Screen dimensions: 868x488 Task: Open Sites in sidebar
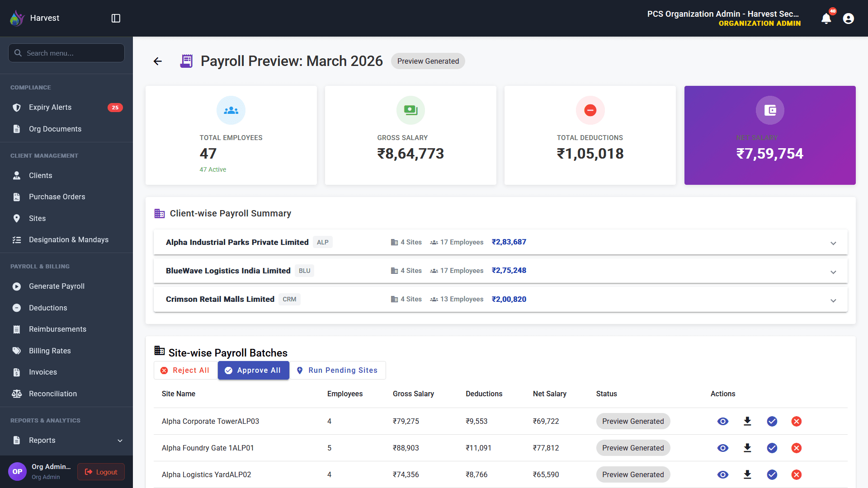[x=66, y=218]
